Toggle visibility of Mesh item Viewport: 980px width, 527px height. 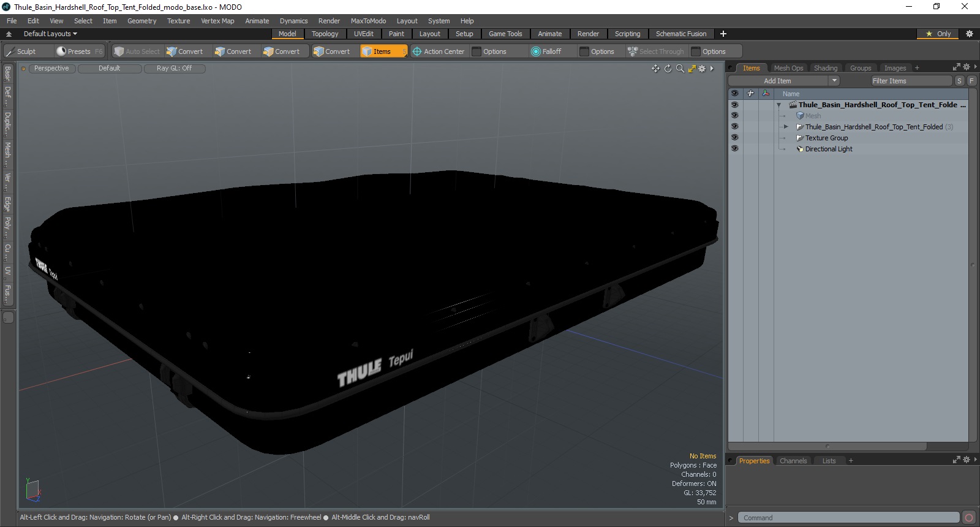(x=734, y=116)
